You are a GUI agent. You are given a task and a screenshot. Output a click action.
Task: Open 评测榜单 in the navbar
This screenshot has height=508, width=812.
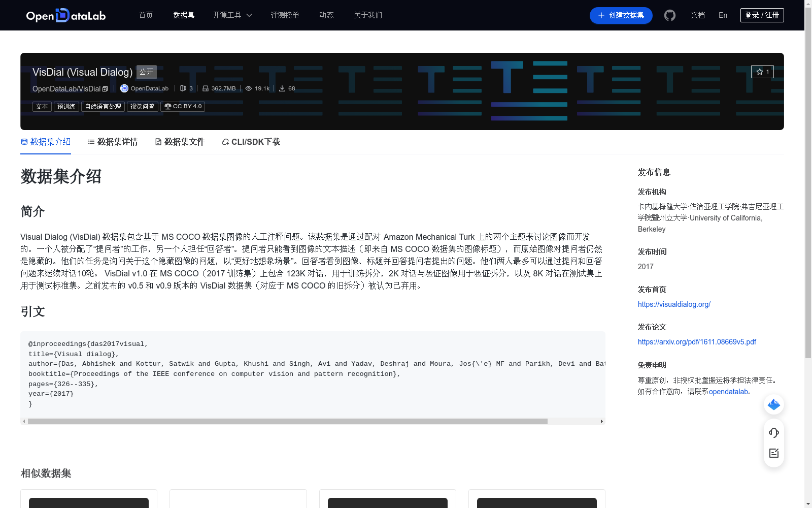285,15
